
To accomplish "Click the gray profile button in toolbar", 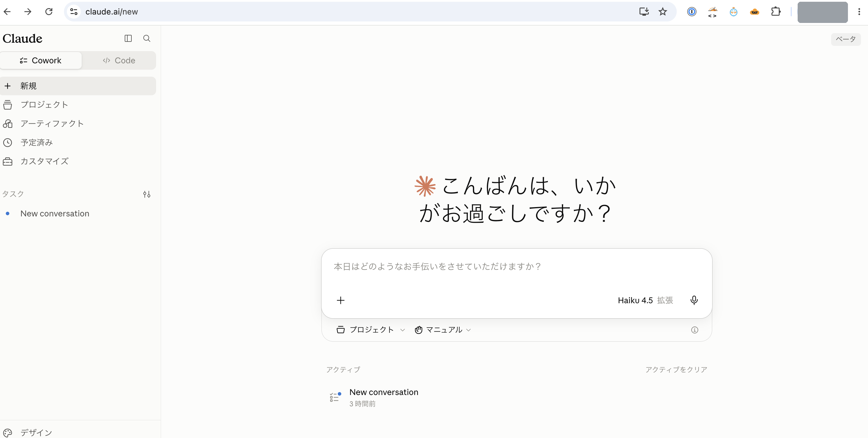I will (x=823, y=12).
